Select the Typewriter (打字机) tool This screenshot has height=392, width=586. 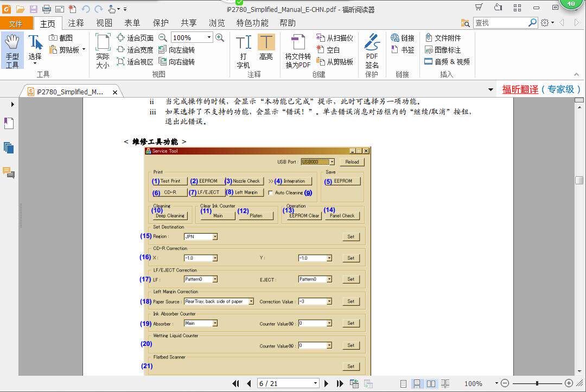(x=243, y=51)
